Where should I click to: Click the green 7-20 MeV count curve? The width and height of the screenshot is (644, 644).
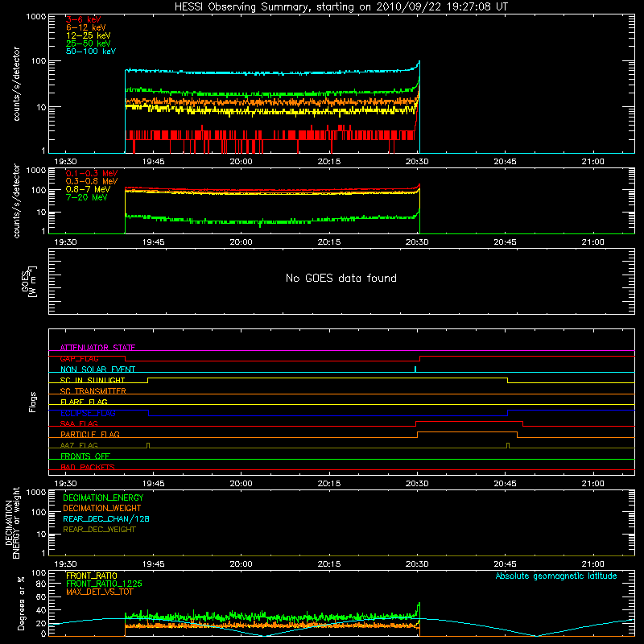click(272, 221)
